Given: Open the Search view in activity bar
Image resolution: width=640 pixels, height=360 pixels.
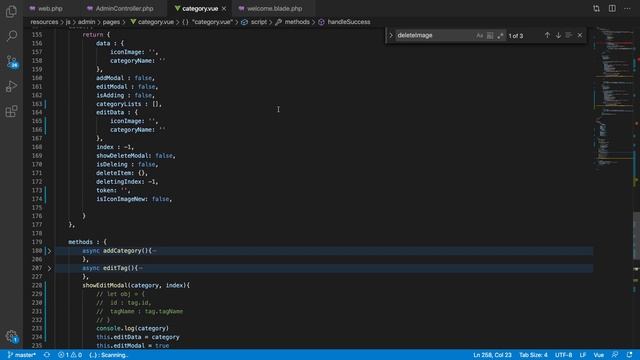Looking at the screenshot, I should coord(11,36).
